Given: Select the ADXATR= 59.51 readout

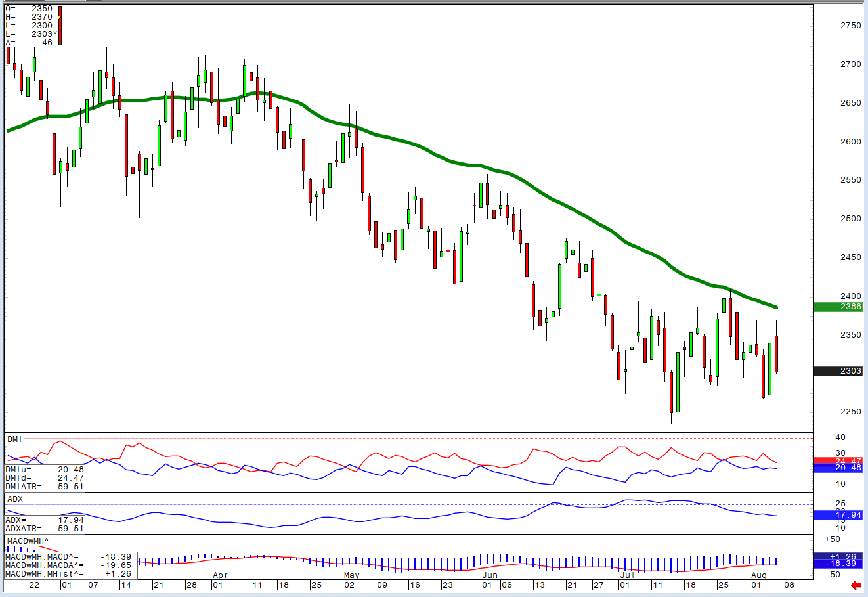Looking at the screenshot, I should pos(45,528).
